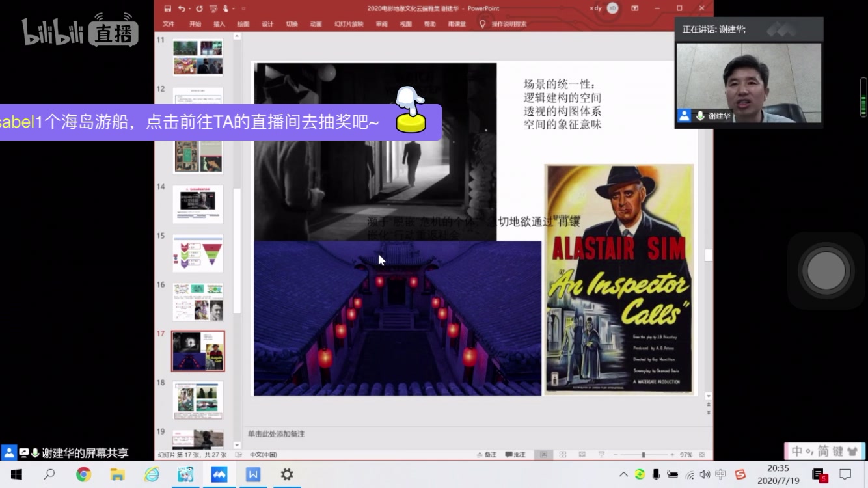Open the 审阅 ribbon tab
Viewport: 868px width, 488px height.
[x=381, y=24]
